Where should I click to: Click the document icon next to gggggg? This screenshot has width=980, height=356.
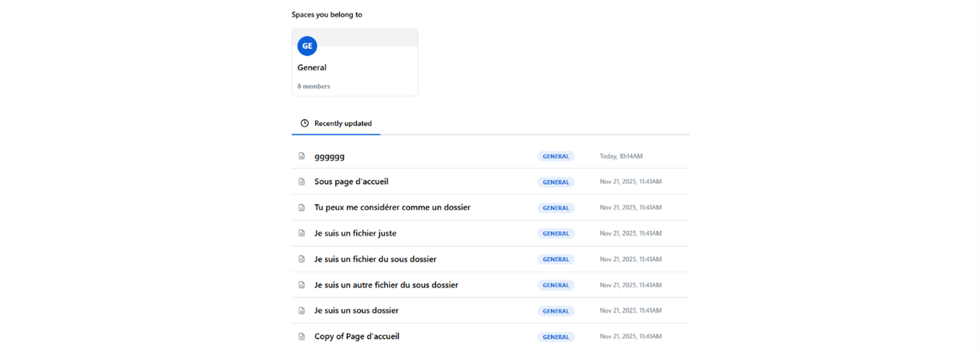click(x=301, y=156)
